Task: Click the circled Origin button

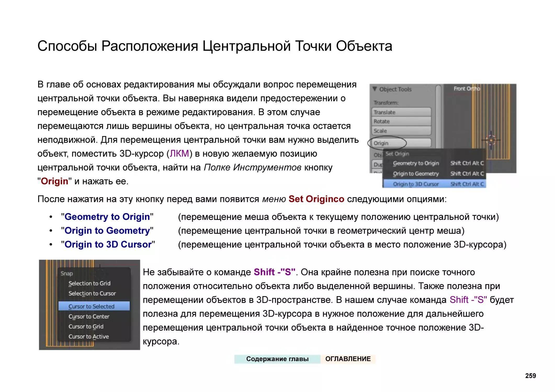Action: tap(401, 143)
